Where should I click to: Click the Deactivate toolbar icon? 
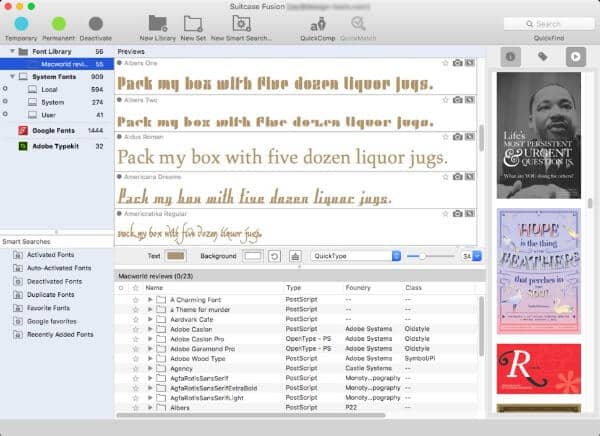click(96, 24)
